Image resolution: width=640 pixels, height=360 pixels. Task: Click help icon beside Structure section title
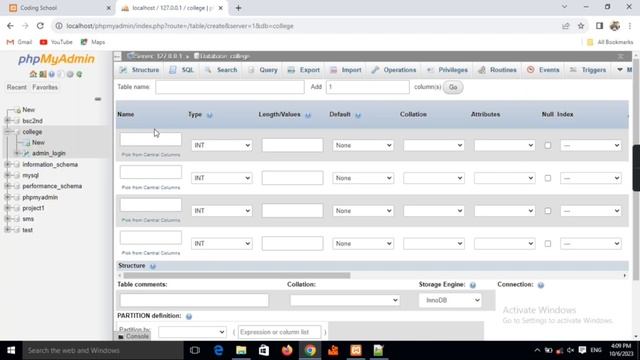coord(153,266)
